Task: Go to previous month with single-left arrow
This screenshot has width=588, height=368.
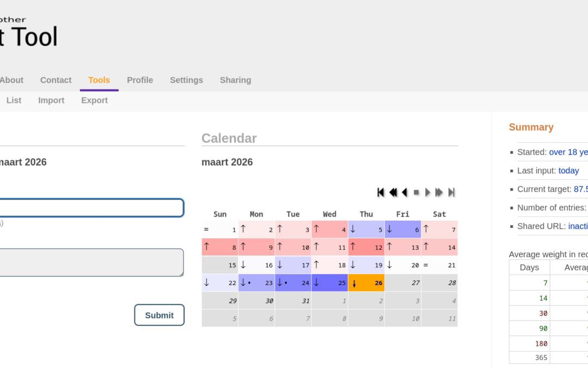Action: [x=405, y=192]
